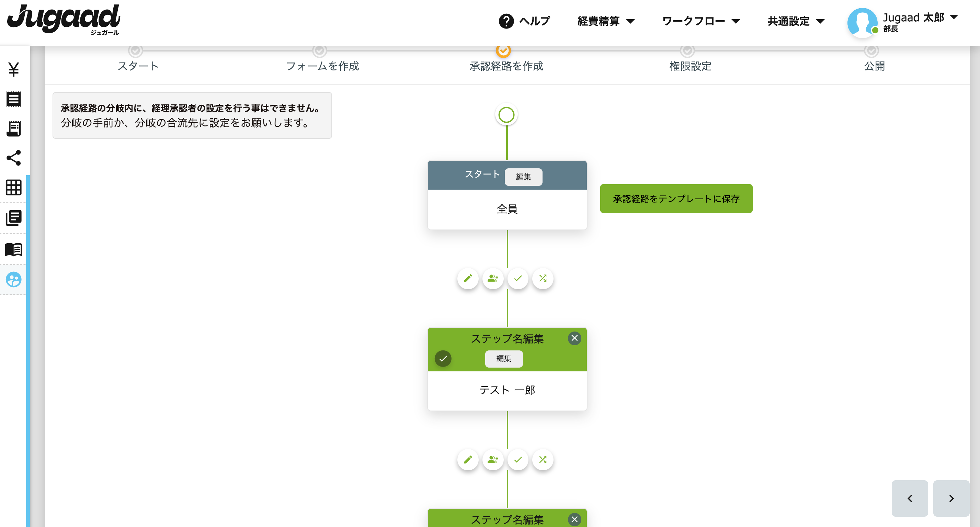Click the help question mark icon
This screenshot has width=980, height=527.
pos(506,21)
